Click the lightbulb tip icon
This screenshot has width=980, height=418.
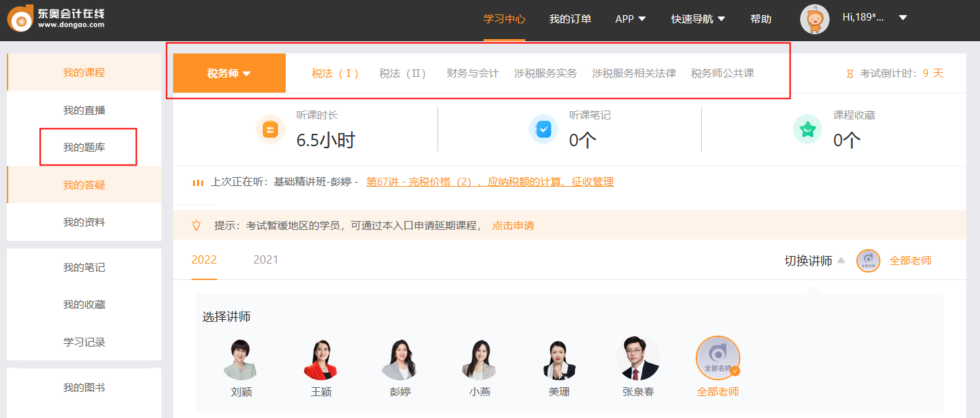pyautogui.click(x=196, y=225)
